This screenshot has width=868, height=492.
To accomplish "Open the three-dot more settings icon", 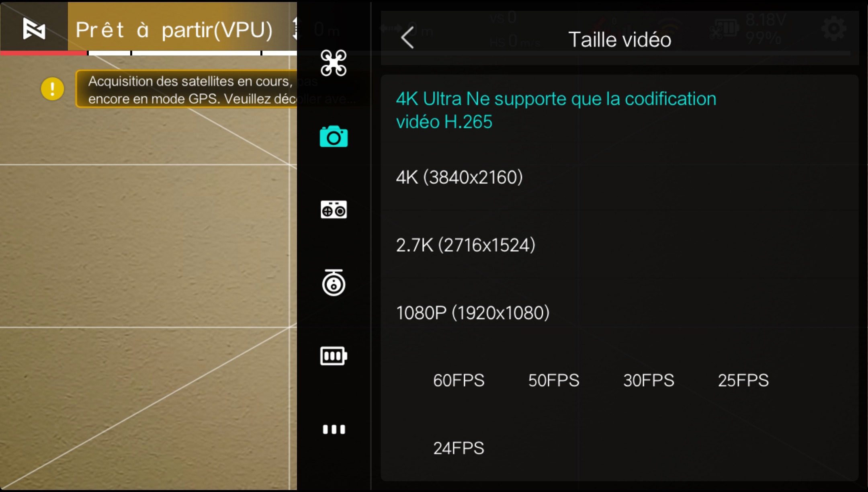I will tap(334, 429).
